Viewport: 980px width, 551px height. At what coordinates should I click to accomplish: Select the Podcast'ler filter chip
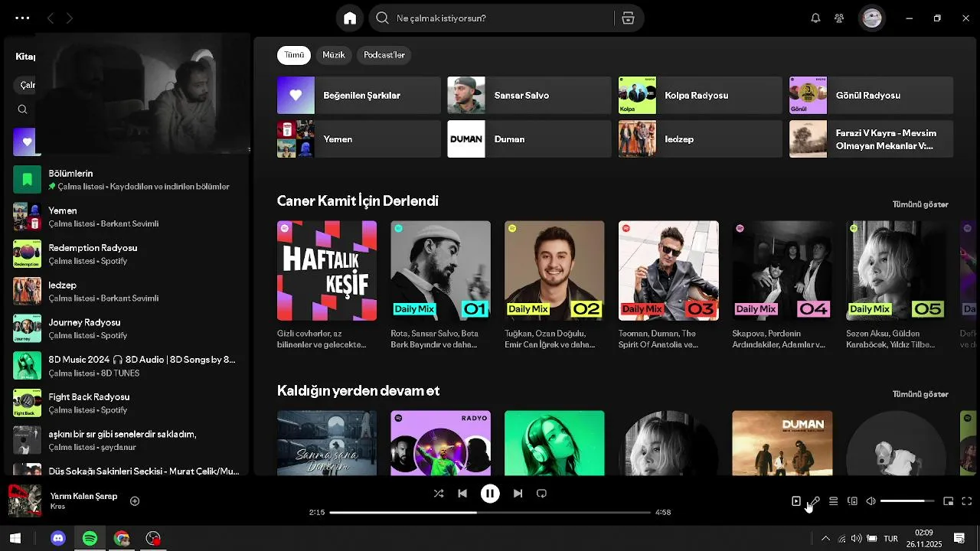pos(384,55)
